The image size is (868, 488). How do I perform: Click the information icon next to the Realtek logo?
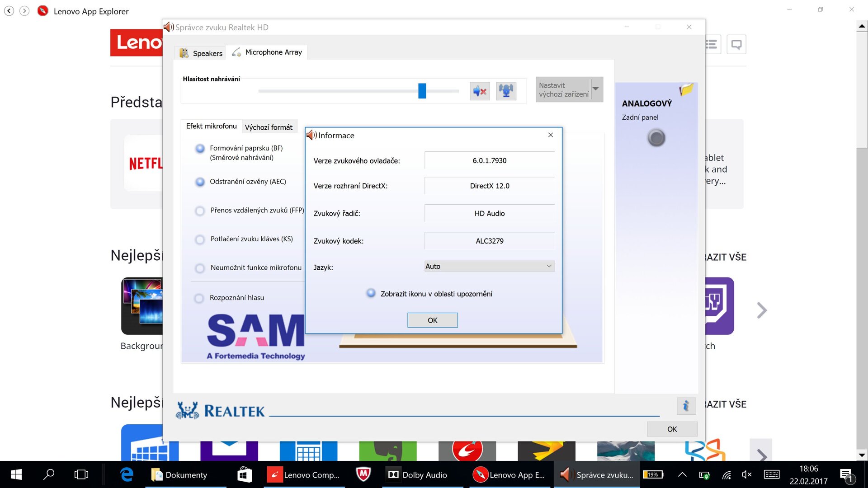(x=685, y=406)
